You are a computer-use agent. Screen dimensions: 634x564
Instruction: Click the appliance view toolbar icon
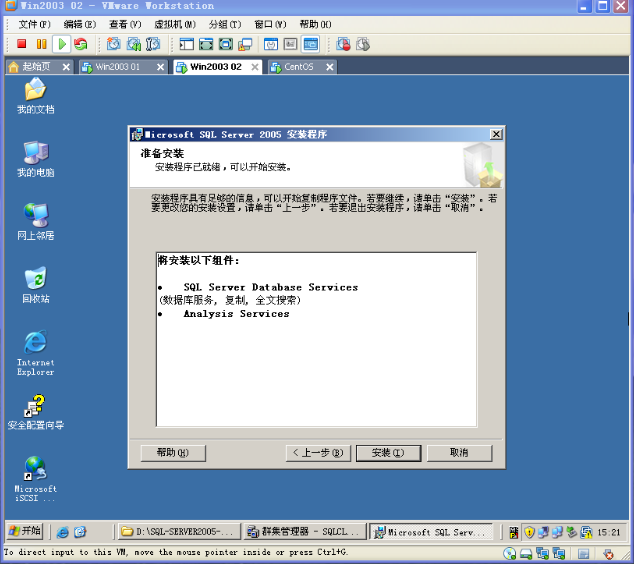point(290,44)
